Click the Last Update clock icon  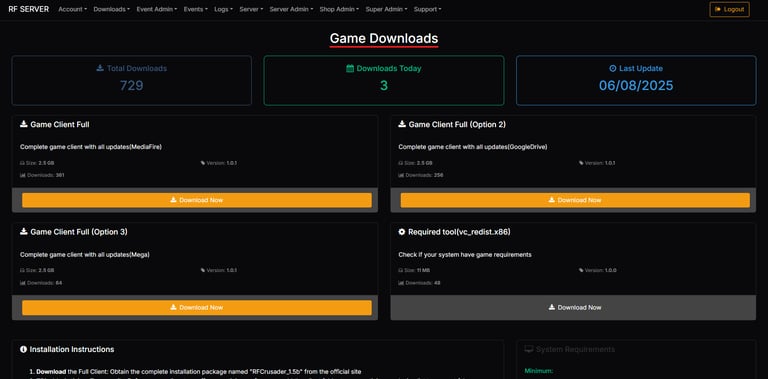click(612, 69)
